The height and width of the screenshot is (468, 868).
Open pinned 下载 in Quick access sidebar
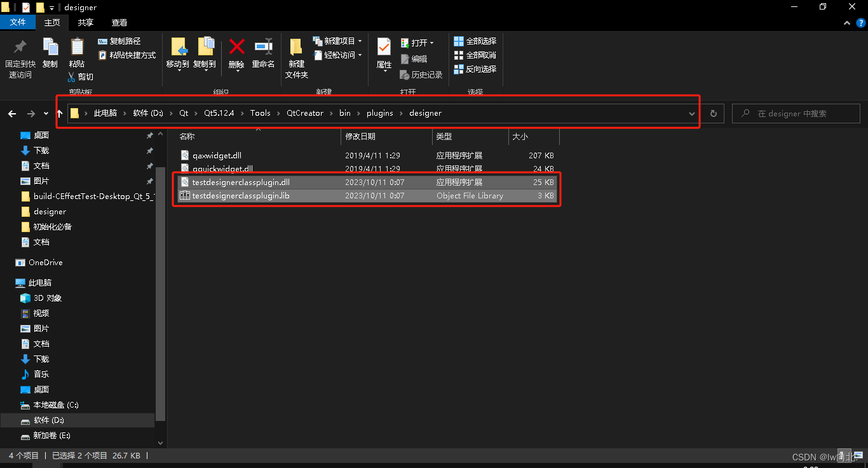(x=41, y=150)
